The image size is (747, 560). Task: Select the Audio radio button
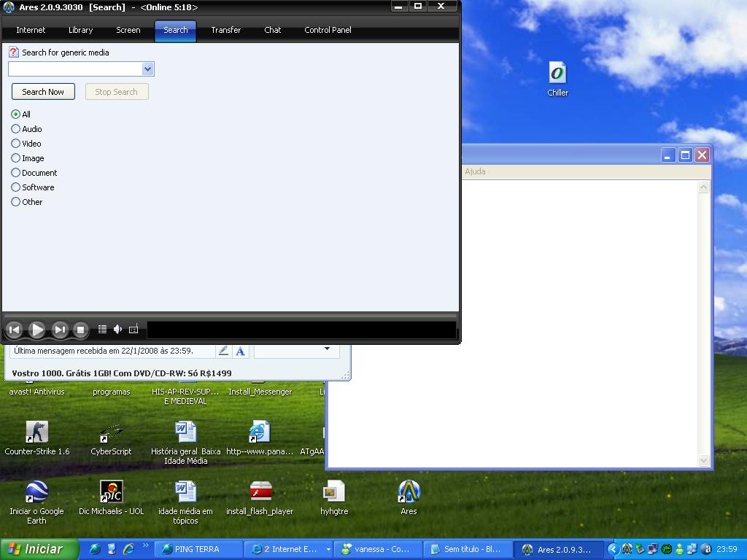click(16, 128)
